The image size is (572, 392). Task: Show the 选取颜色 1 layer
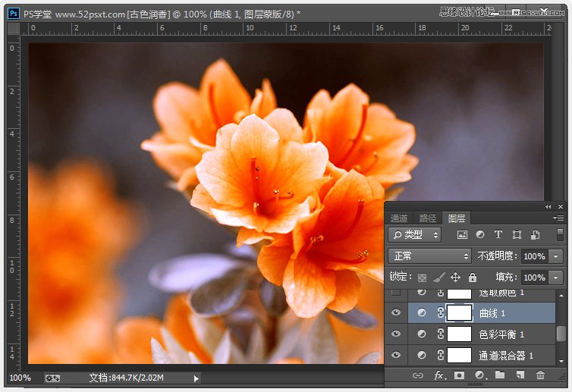[x=396, y=293]
